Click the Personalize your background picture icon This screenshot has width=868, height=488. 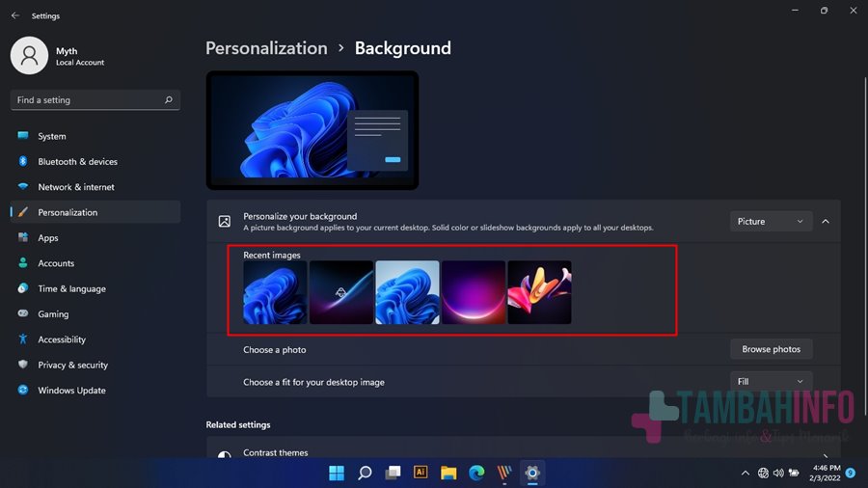point(224,221)
